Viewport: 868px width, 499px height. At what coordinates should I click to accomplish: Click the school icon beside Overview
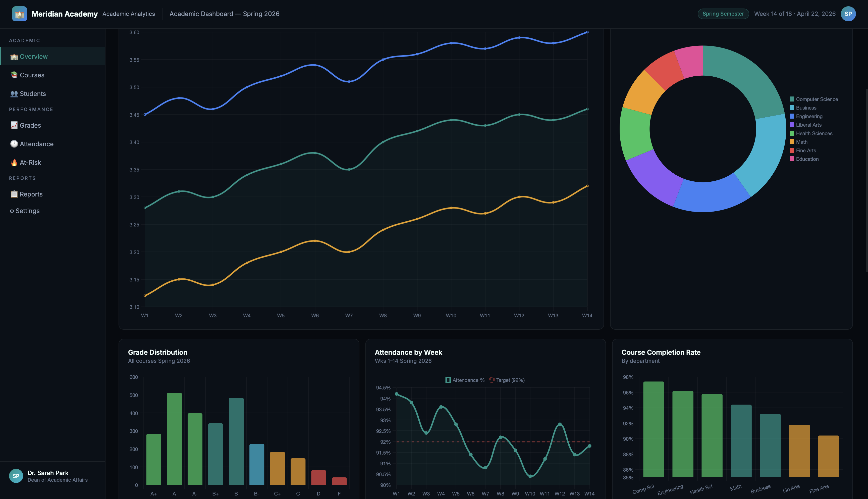tap(14, 57)
